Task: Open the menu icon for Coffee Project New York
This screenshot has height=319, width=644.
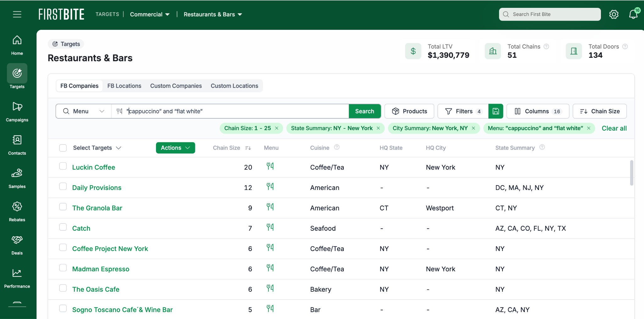Action: pos(270,248)
